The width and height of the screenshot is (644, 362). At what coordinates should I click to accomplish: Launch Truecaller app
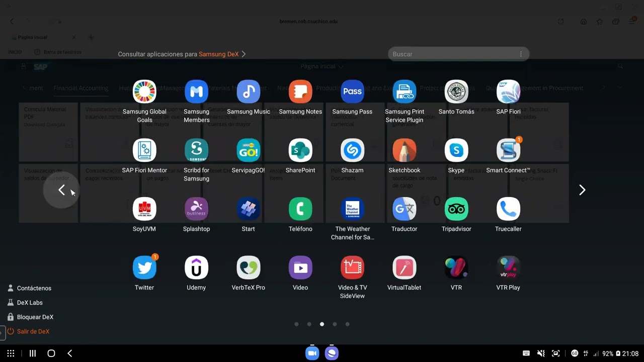pyautogui.click(x=508, y=209)
